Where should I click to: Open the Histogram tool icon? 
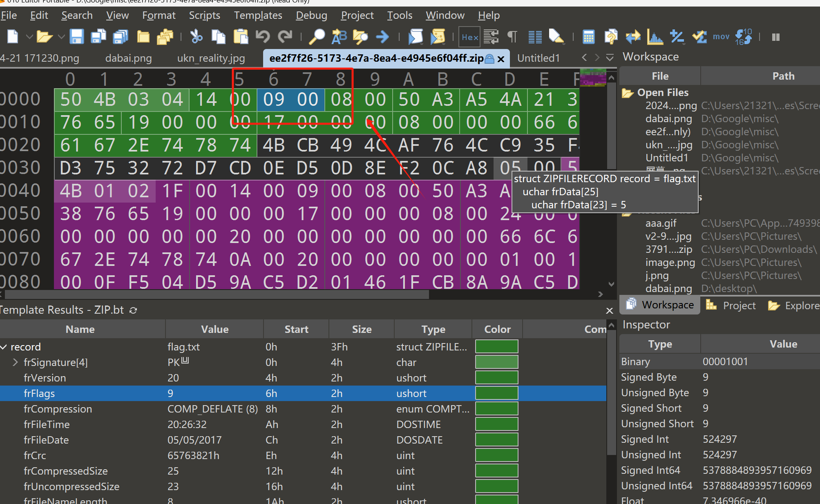(655, 37)
